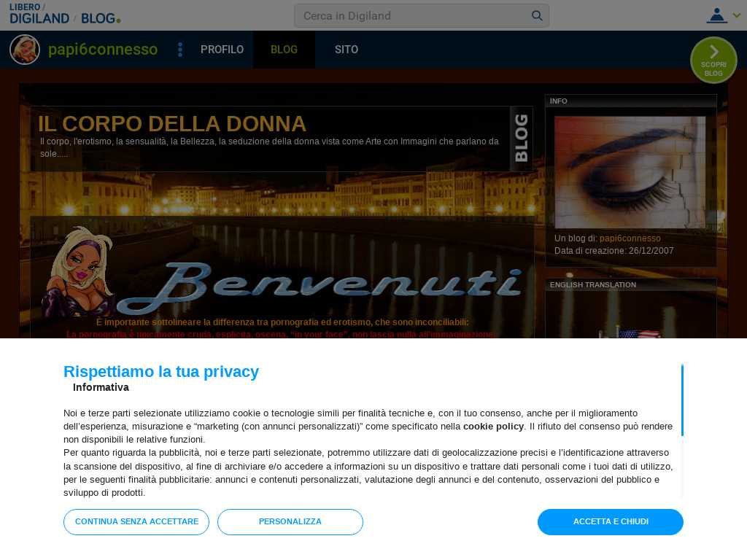Viewport: 747px width, 560px height.
Task: Click the papi6connesso author link
Action: pos(630,238)
